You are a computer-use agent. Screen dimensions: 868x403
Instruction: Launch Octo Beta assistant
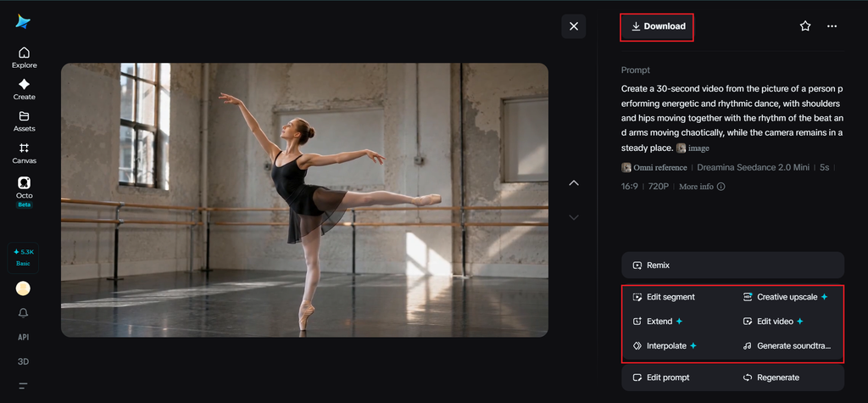click(24, 191)
